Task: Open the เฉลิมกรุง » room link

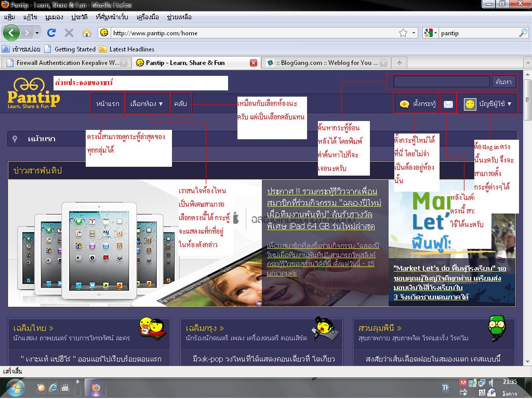Action: [205, 328]
